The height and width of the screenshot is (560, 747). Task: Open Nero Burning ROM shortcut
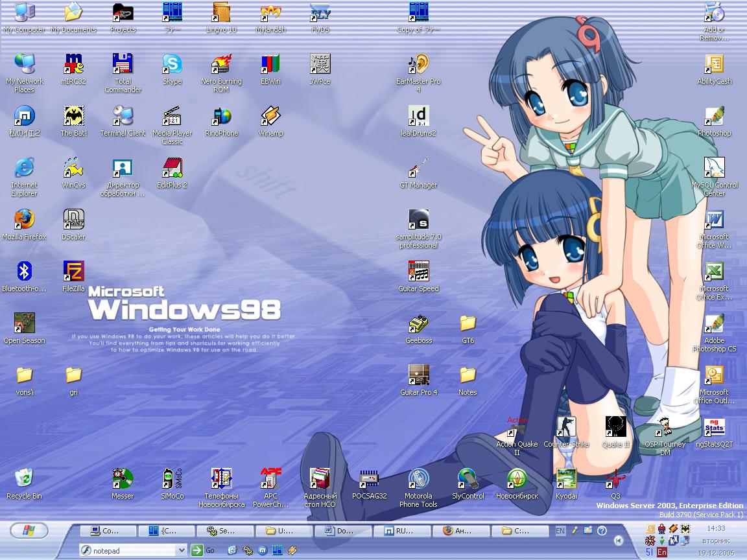click(221, 65)
